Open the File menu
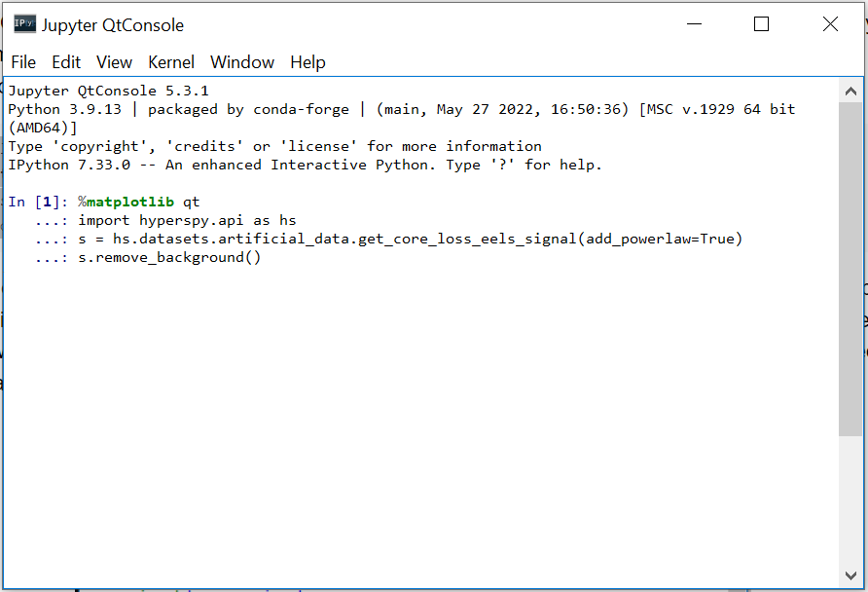 coord(23,62)
